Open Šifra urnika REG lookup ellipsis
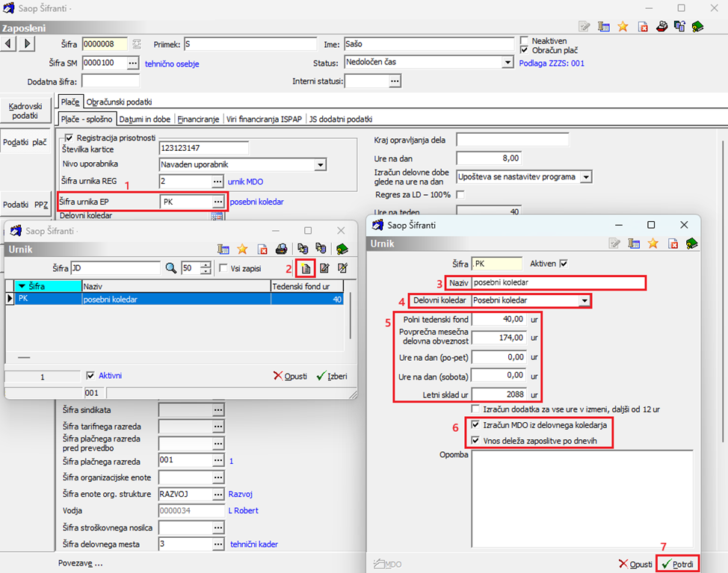The image size is (728, 573). [x=218, y=182]
